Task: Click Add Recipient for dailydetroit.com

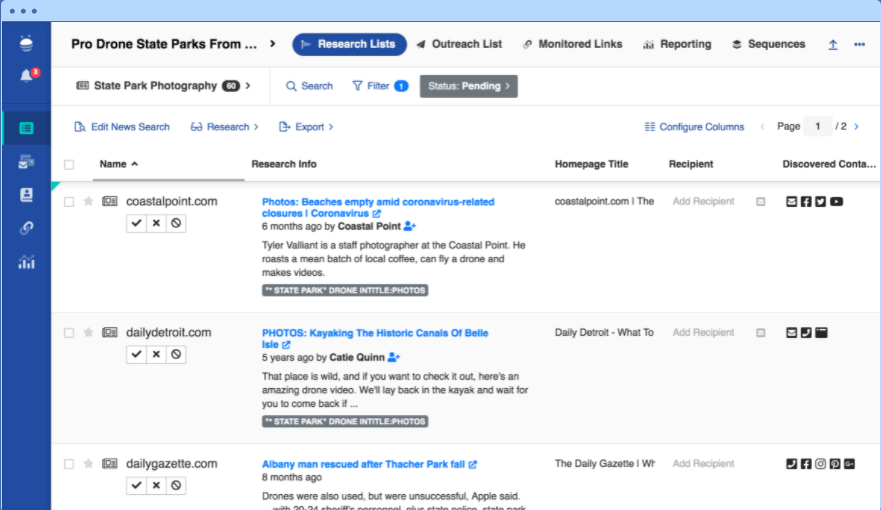Action: pos(703,333)
